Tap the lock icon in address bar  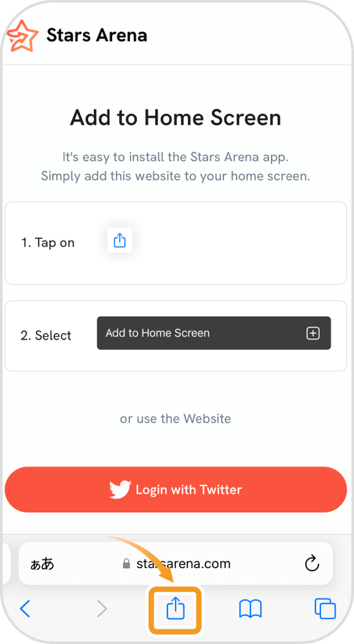click(127, 563)
